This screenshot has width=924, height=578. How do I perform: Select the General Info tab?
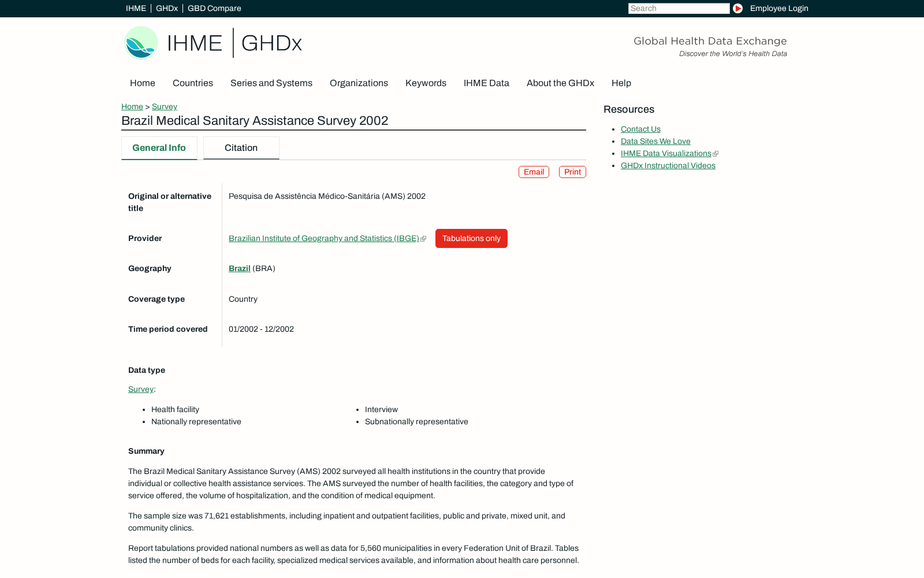pos(159,148)
